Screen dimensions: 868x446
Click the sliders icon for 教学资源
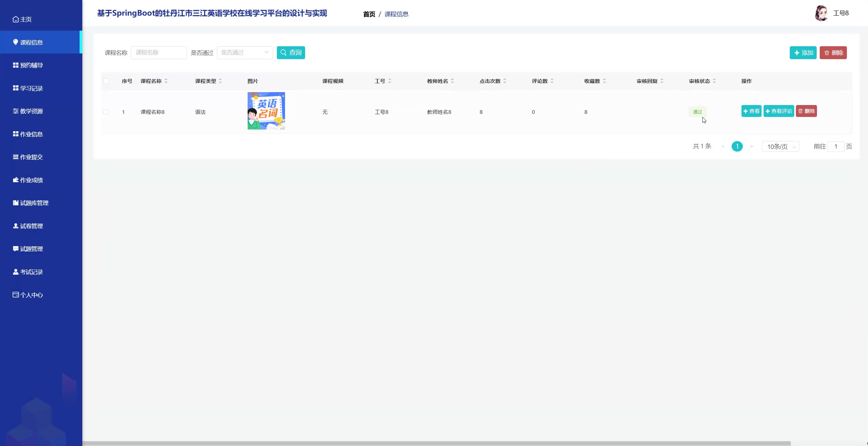[16, 111]
